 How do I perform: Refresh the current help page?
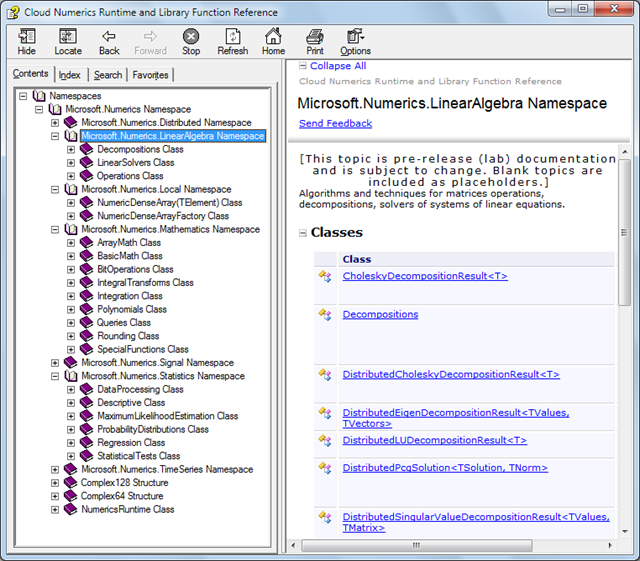pos(233,36)
